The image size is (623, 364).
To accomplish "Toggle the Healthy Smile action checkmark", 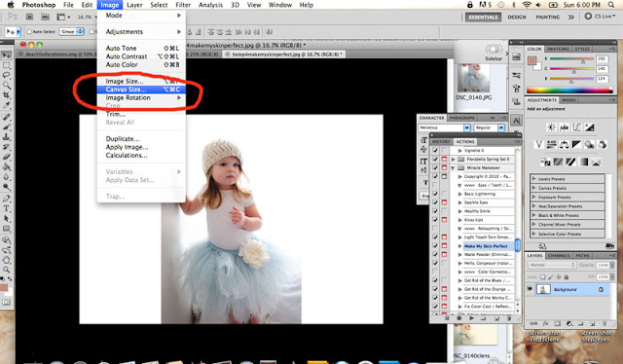I will (x=435, y=211).
